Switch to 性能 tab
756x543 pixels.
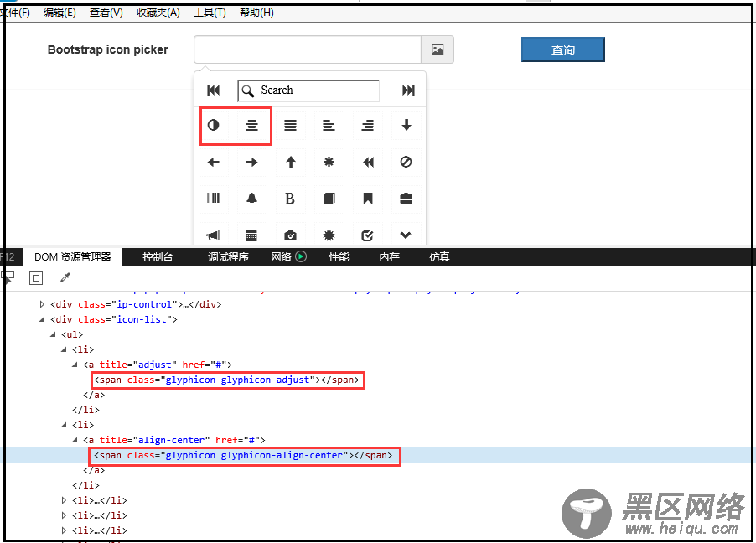click(339, 257)
